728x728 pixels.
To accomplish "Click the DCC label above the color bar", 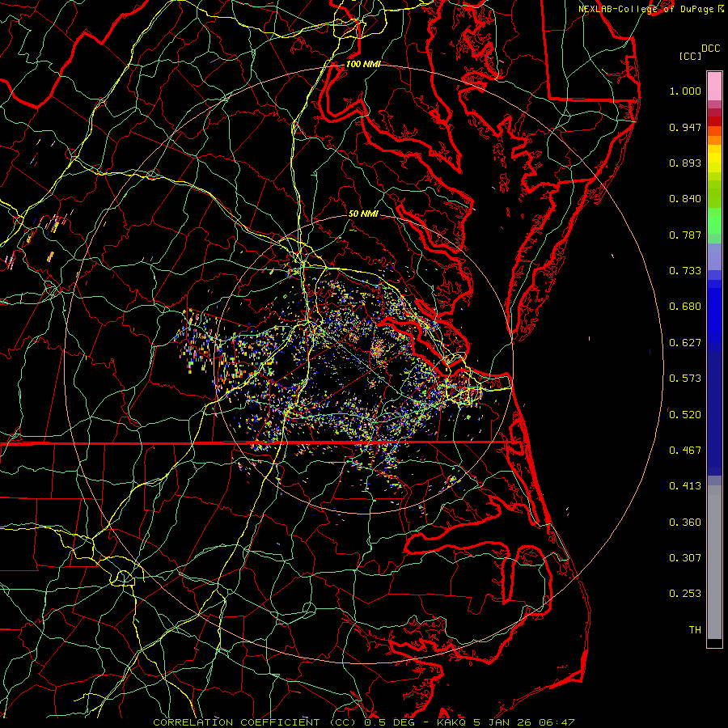I will point(710,49).
